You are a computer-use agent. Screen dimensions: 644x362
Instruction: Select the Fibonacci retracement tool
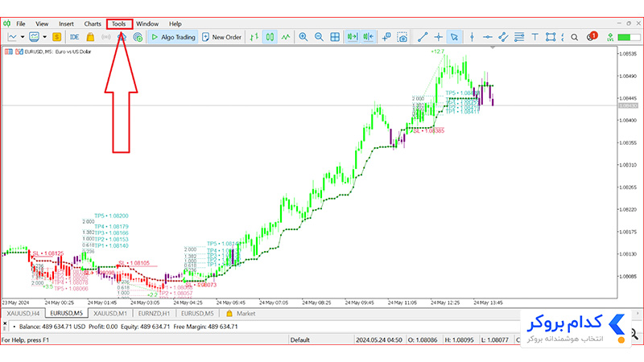(519, 37)
